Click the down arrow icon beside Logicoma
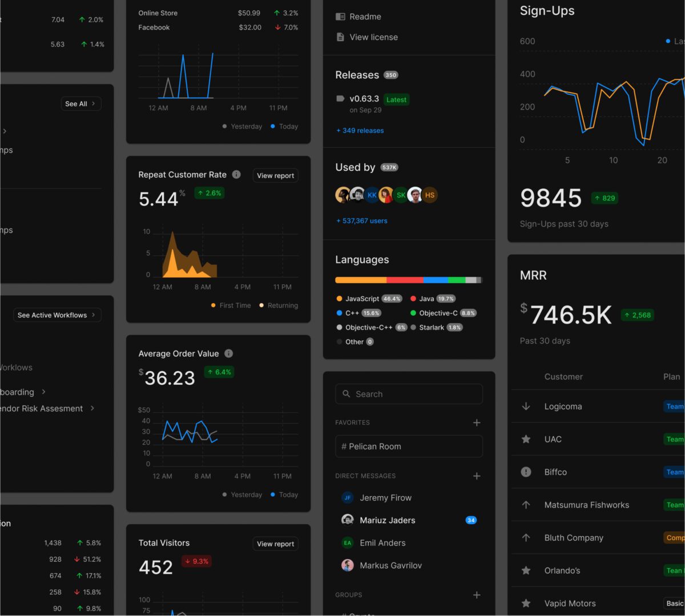685x616 pixels. click(526, 406)
